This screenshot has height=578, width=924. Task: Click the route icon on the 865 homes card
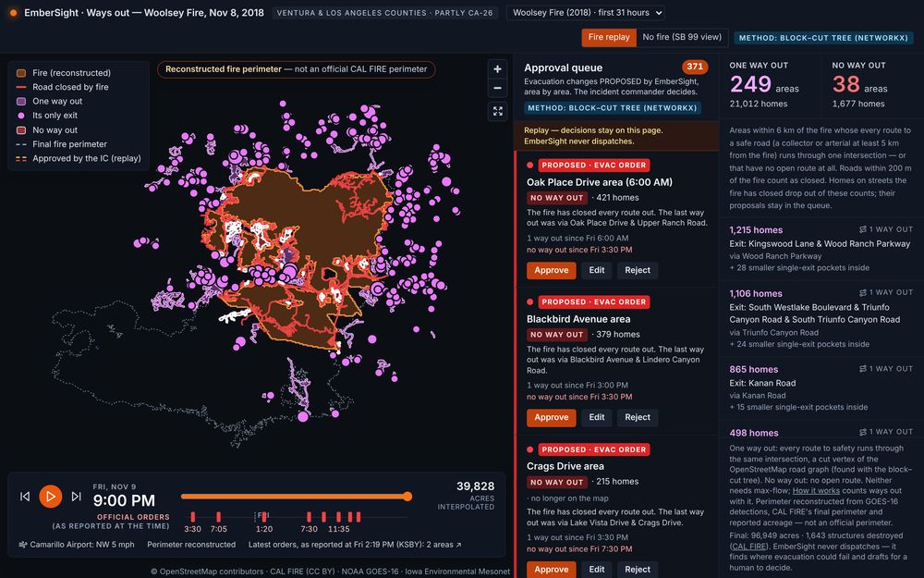tap(863, 369)
